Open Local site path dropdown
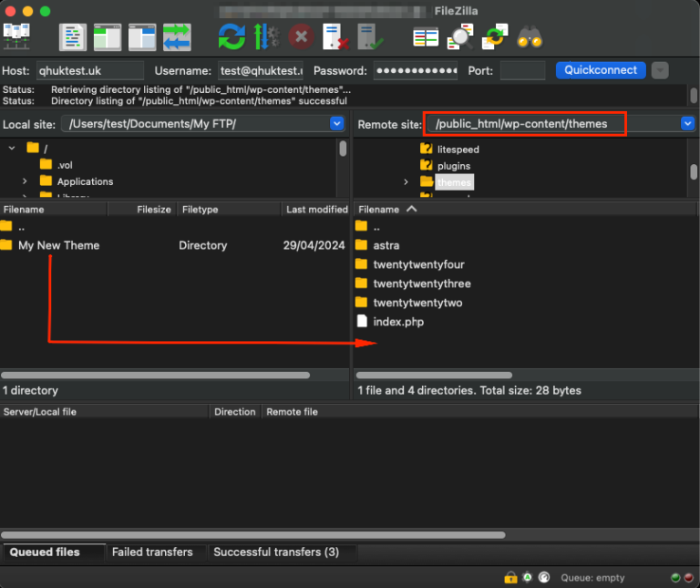The image size is (700, 588). 336,124
